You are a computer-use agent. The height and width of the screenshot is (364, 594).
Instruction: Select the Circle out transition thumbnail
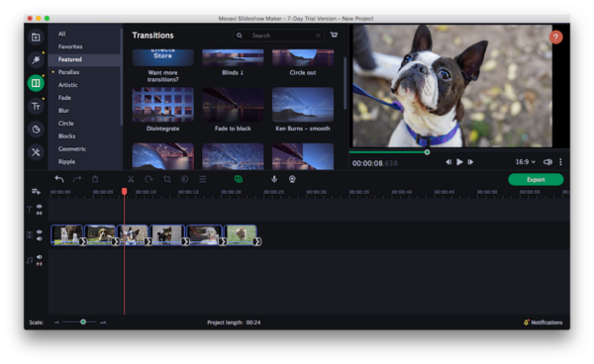(303, 57)
